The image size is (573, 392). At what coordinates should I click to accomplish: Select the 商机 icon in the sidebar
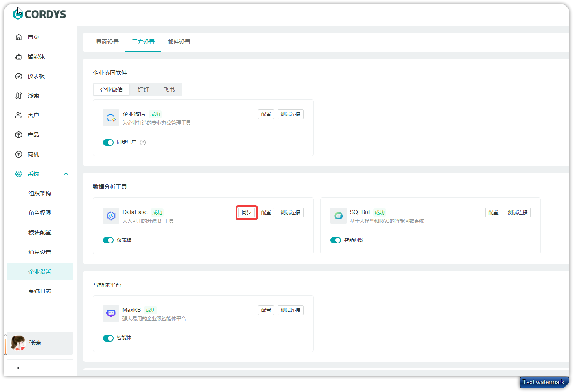(19, 154)
